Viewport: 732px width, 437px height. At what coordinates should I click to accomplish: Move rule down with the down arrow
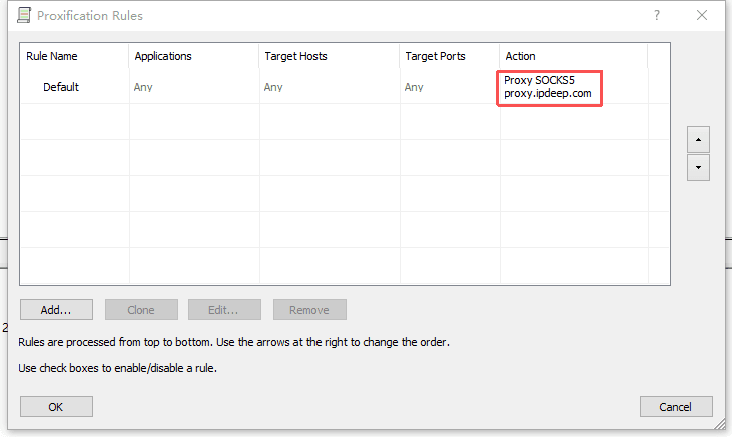click(698, 167)
